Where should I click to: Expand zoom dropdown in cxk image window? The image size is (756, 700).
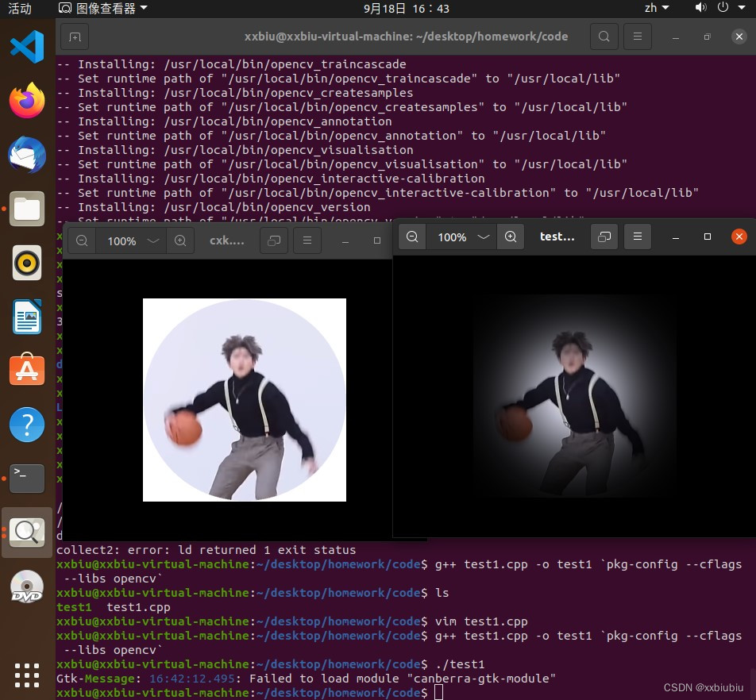(153, 240)
